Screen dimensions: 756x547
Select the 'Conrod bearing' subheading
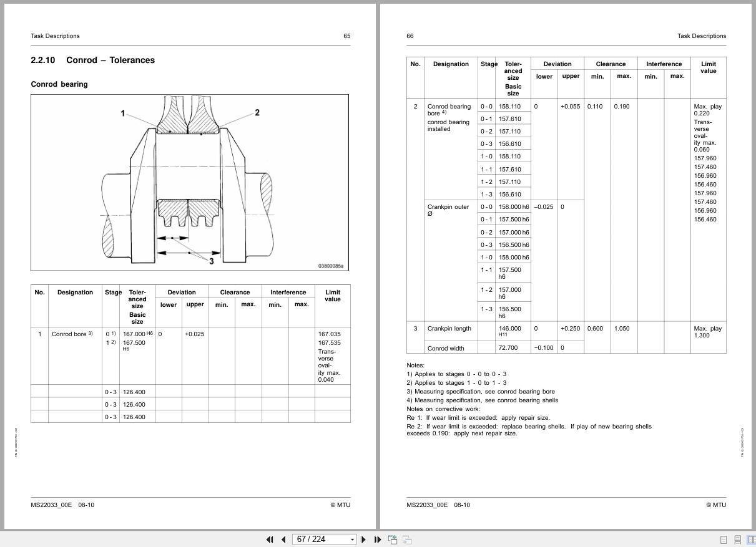(59, 84)
